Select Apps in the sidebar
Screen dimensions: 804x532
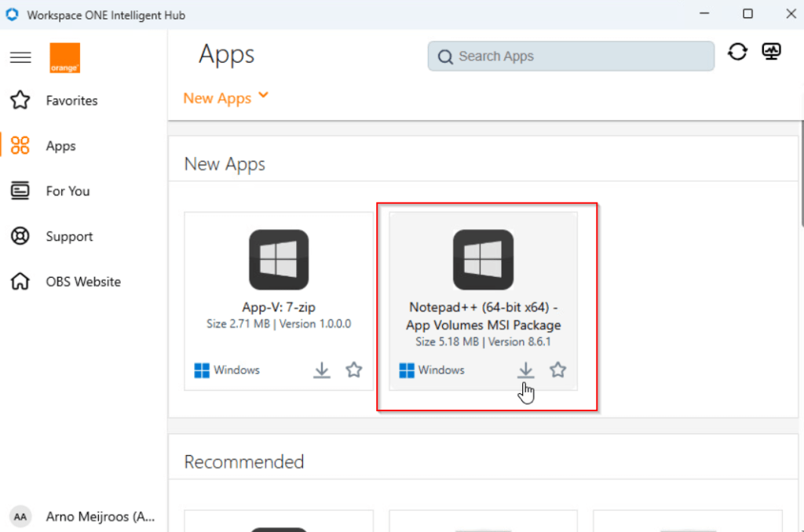coord(60,146)
